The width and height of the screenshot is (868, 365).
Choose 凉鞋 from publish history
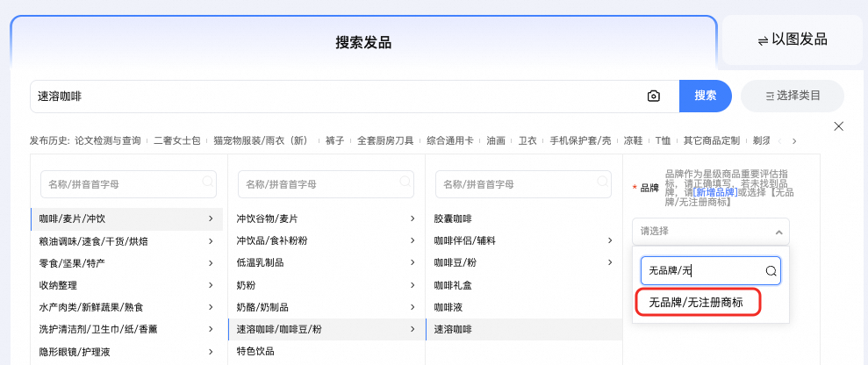pyautogui.click(x=633, y=141)
